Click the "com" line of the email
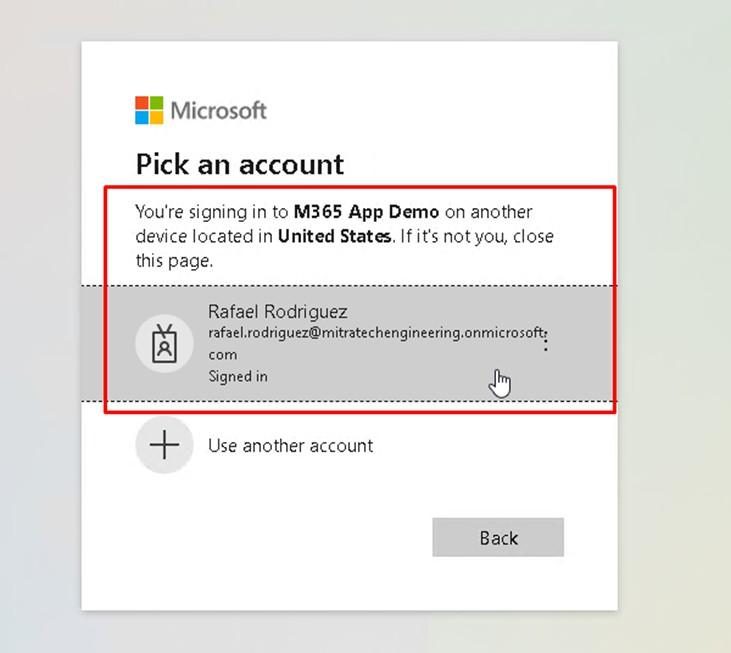Viewport: 731px width, 653px height. point(222,355)
